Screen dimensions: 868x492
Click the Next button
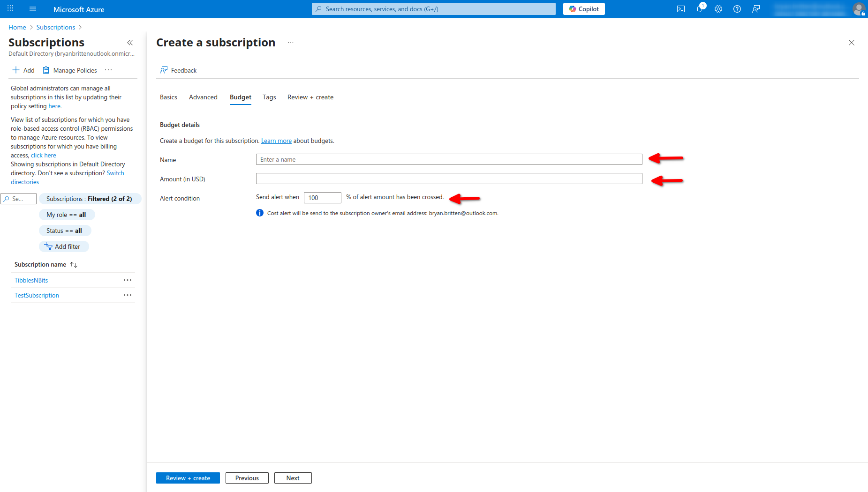point(293,478)
